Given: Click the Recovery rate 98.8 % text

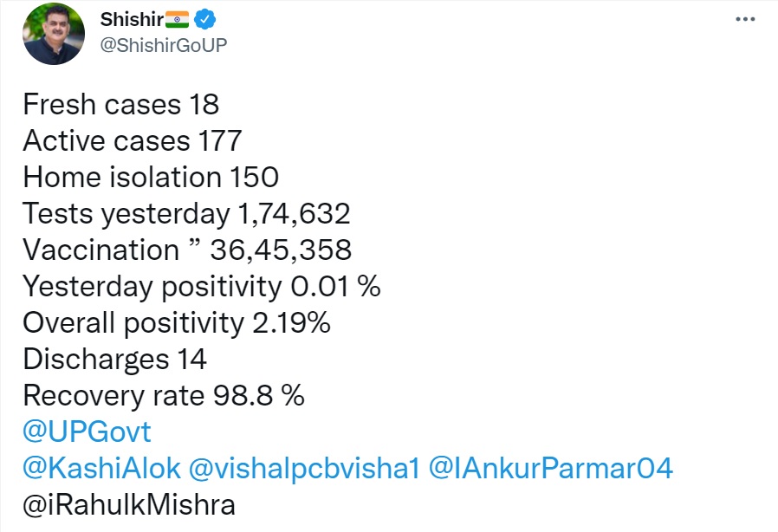Looking at the screenshot, I should [164, 395].
